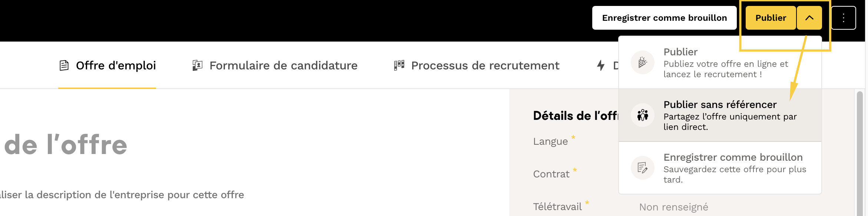
Task: Click the white 'Enregistrer comme brouillon' header button
Action: (664, 18)
